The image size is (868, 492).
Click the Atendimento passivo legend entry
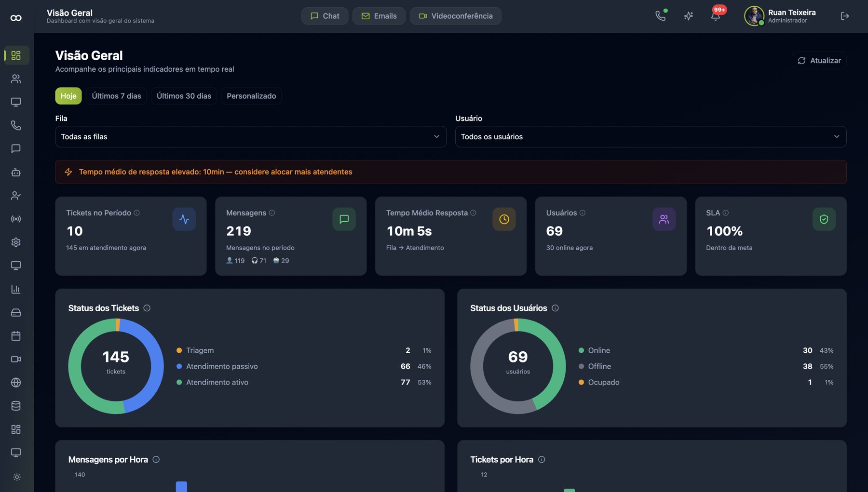tap(304, 366)
